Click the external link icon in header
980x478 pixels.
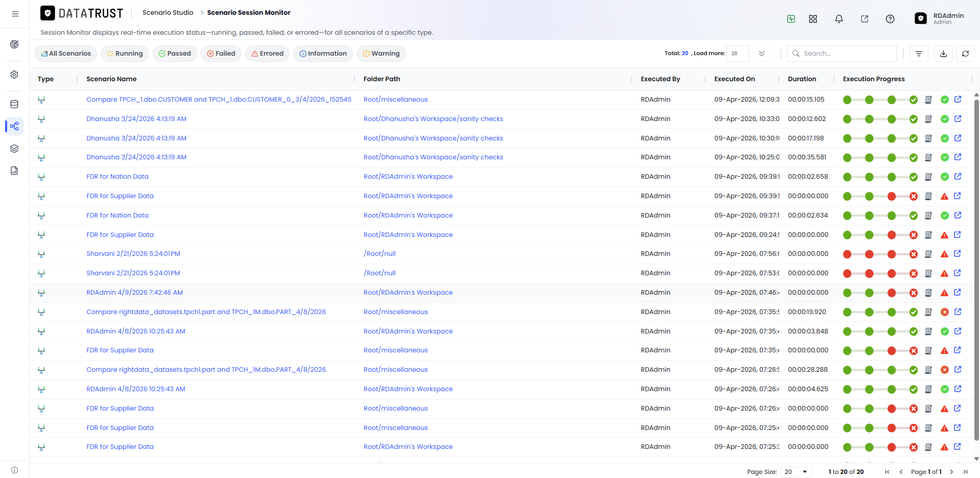click(865, 19)
